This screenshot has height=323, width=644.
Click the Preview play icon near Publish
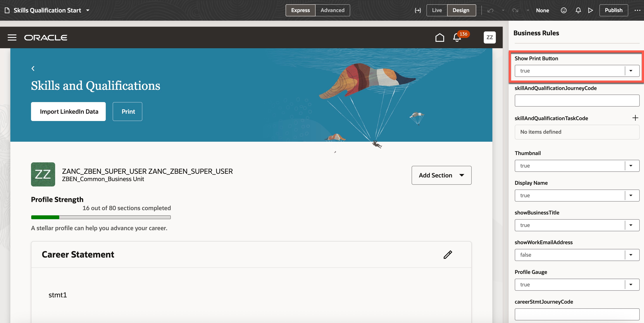click(x=590, y=10)
